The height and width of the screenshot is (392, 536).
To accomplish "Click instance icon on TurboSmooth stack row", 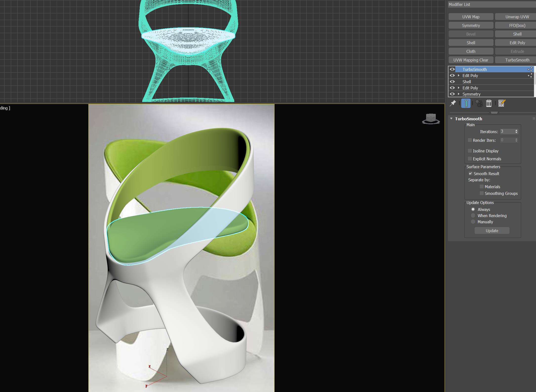I will point(530,69).
